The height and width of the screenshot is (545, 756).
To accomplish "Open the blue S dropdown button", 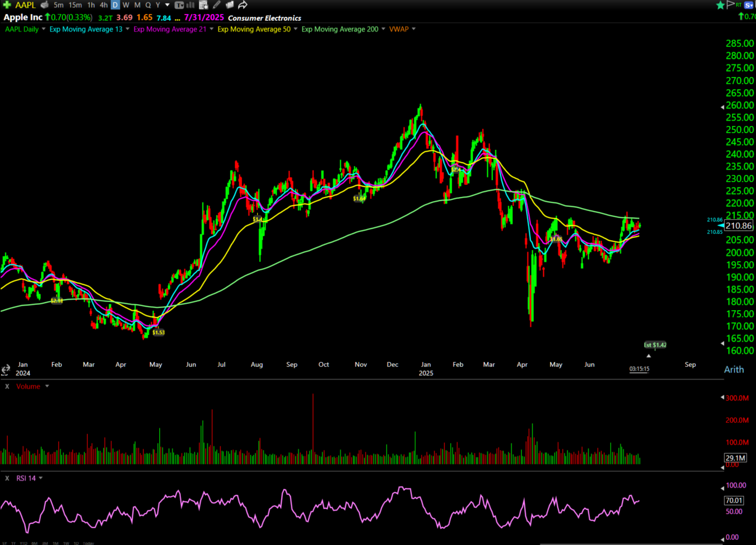I will coord(748,5).
